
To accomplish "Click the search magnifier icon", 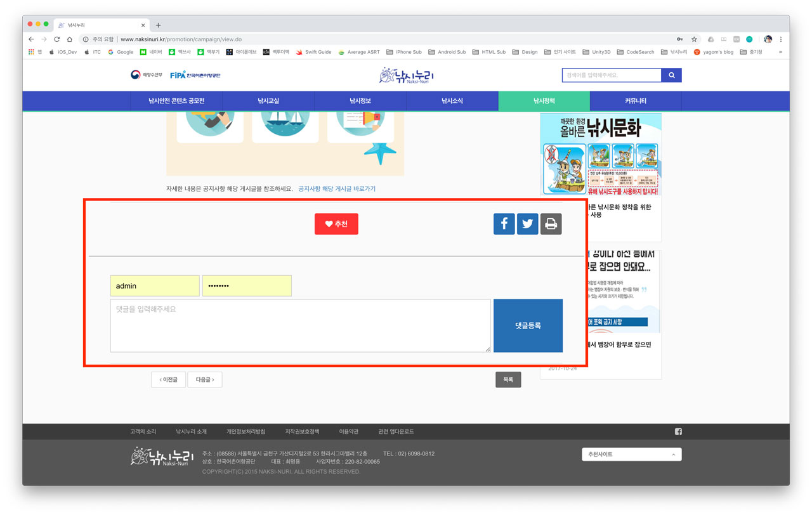I will (x=672, y=75).
